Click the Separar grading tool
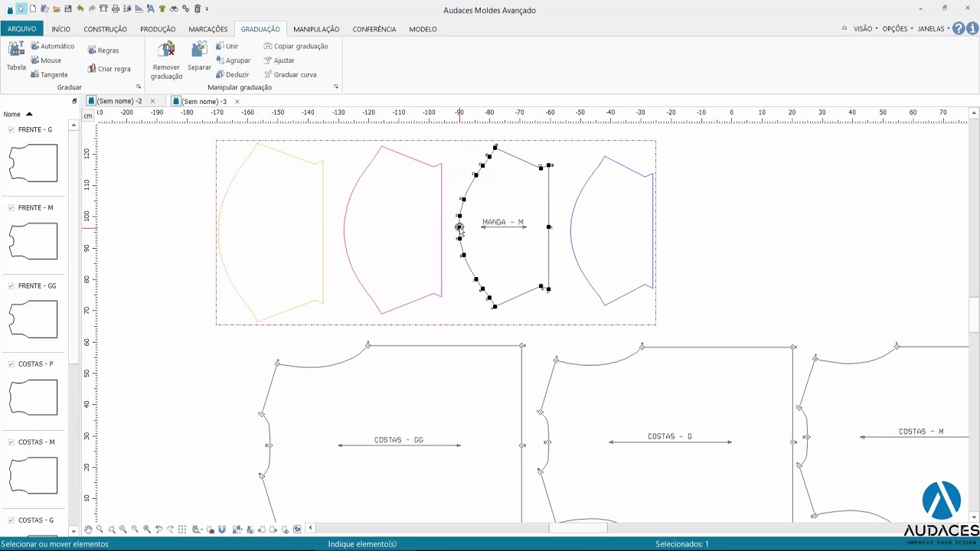The width and height of the screenshot is (980, 551). (x=199, y=57)
